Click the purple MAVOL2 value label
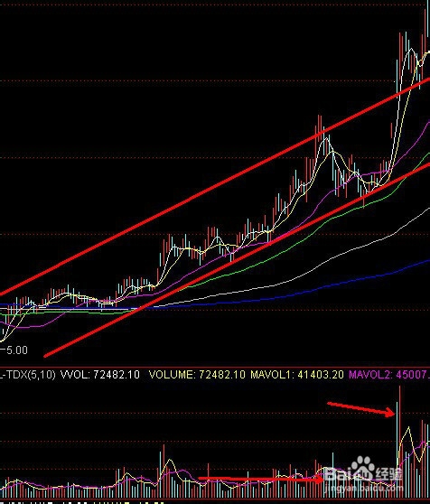 [x=389, y=375]
